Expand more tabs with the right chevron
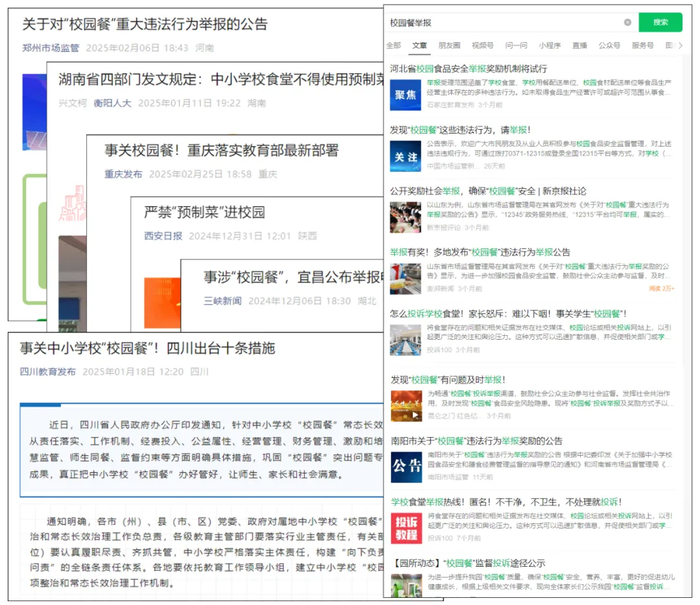 (x=681, y=45)
